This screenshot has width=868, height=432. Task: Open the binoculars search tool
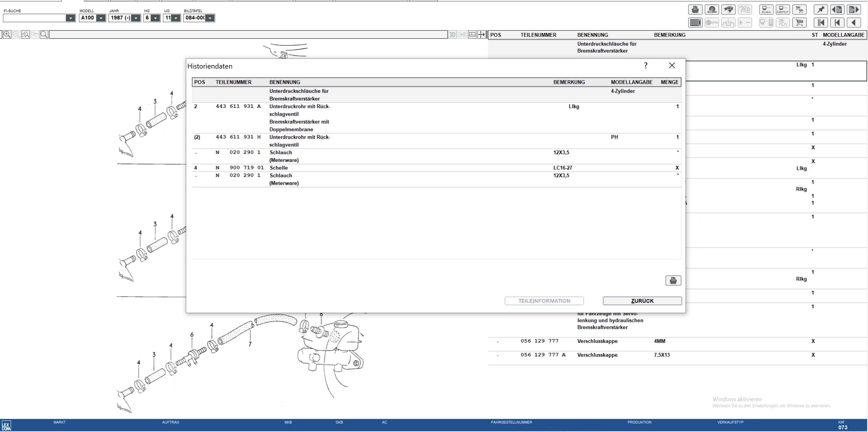click(728, 10)
